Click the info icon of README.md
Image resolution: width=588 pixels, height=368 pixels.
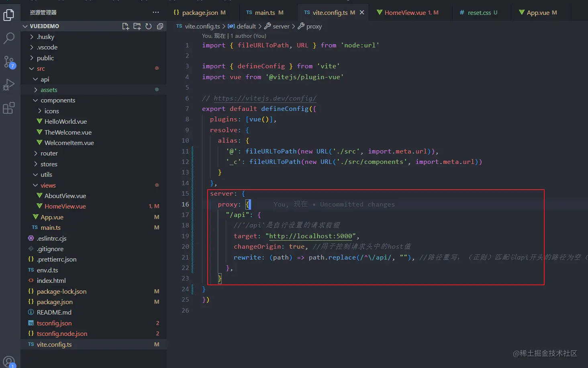tap(31, 312)
